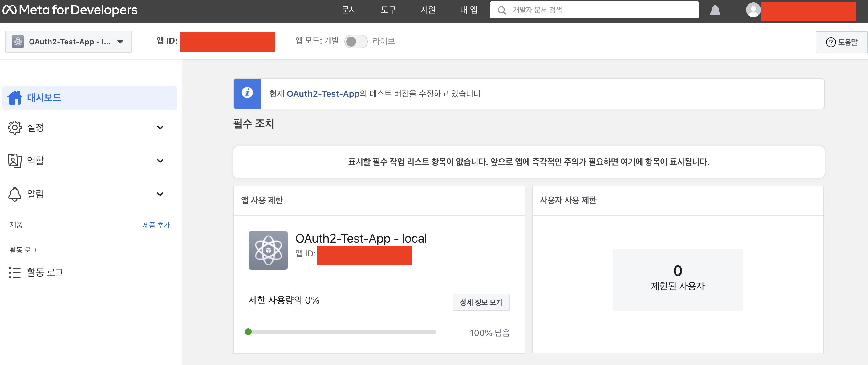The width and height of the screenshot is (868, 365).
Task: Click the alerts bell icon in sidebar
Action: [x=15, y=194]
